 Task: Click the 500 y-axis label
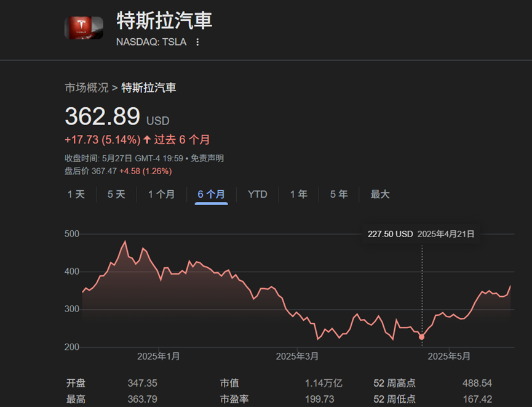point(72,234)
